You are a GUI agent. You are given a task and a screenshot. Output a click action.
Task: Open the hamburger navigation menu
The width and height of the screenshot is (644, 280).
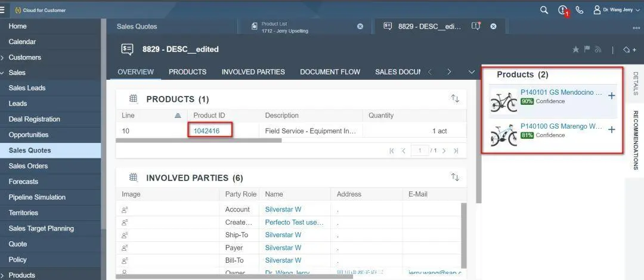coord(2,10)
